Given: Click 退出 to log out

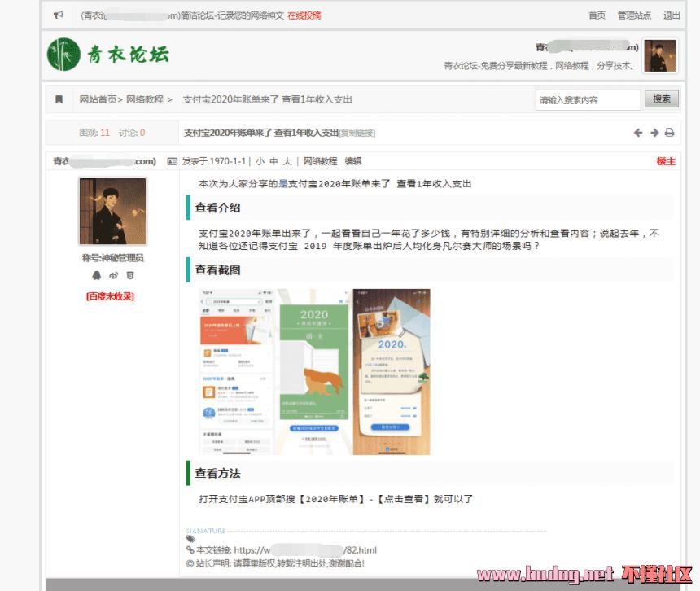Looking at the screenshot, I should point(672,15).
